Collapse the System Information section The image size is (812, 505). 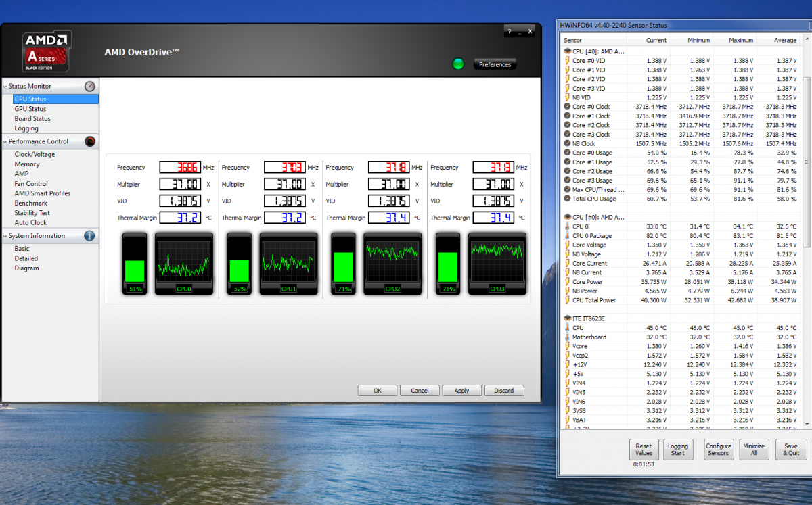pos(5,236)
